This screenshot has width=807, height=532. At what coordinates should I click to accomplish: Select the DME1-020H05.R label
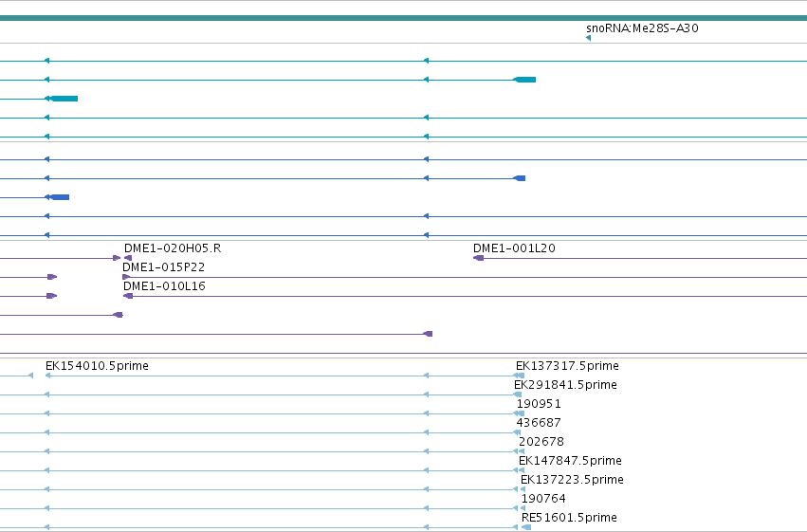click(x=173, y=248)
